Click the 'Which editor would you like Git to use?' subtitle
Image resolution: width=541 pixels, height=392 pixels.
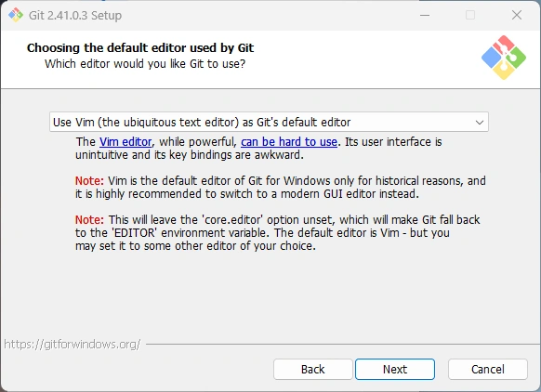pyautogui.click(x=145, y=64)
